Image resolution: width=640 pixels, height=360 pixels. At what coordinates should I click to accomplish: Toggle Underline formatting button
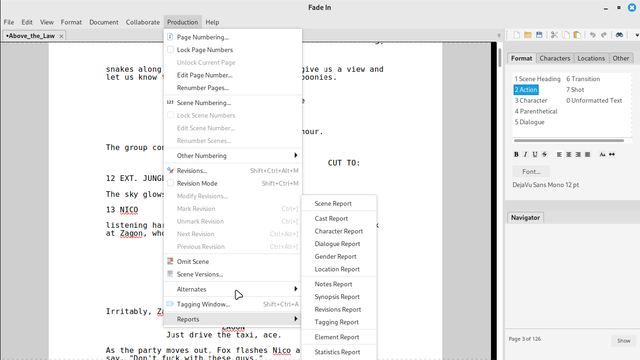click(535, 154)
